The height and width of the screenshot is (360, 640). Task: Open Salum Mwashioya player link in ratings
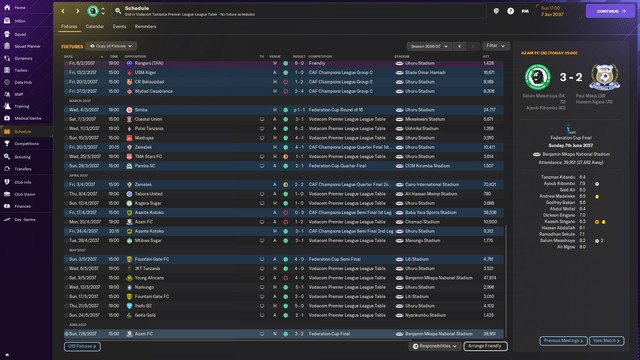pyautogui.click(x=557, y=241)
